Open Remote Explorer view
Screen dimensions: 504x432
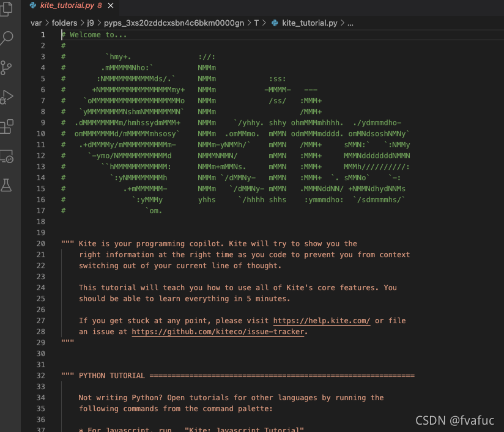[7, 156]
